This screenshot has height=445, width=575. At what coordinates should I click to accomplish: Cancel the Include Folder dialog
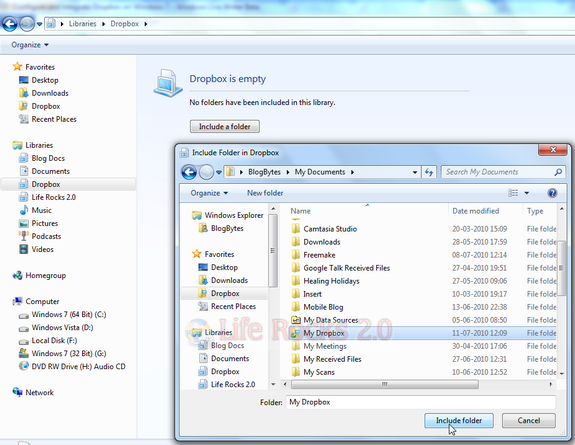pyautogui.click(x=528, y=420)
